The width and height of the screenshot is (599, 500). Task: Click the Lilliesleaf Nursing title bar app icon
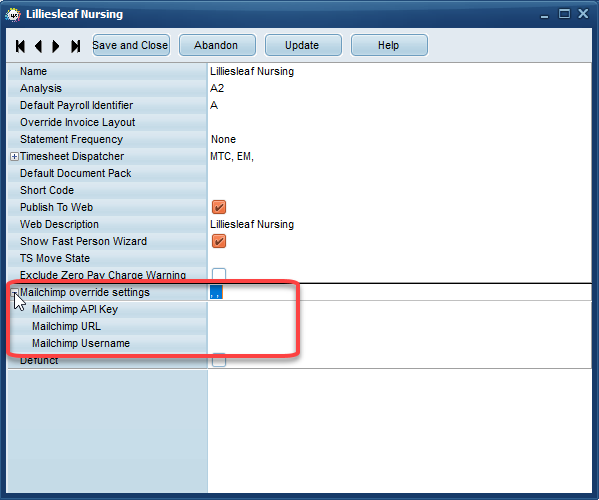[13, 15]
